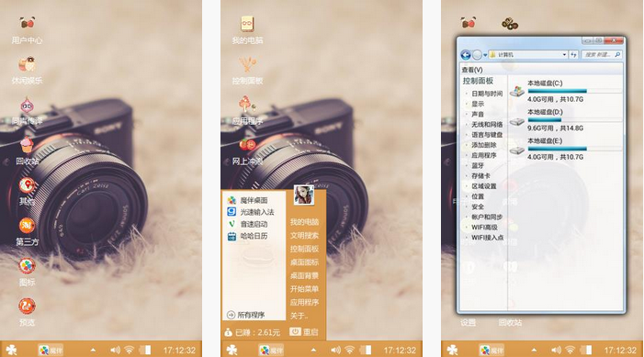This screenshot has height=357, width=644.
Task: Choose 文明搜索 in the start menu
Action: point(304,236)
